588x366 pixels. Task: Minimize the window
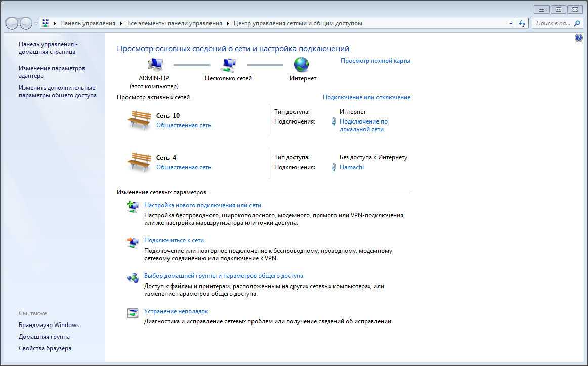tap(541, 10)
